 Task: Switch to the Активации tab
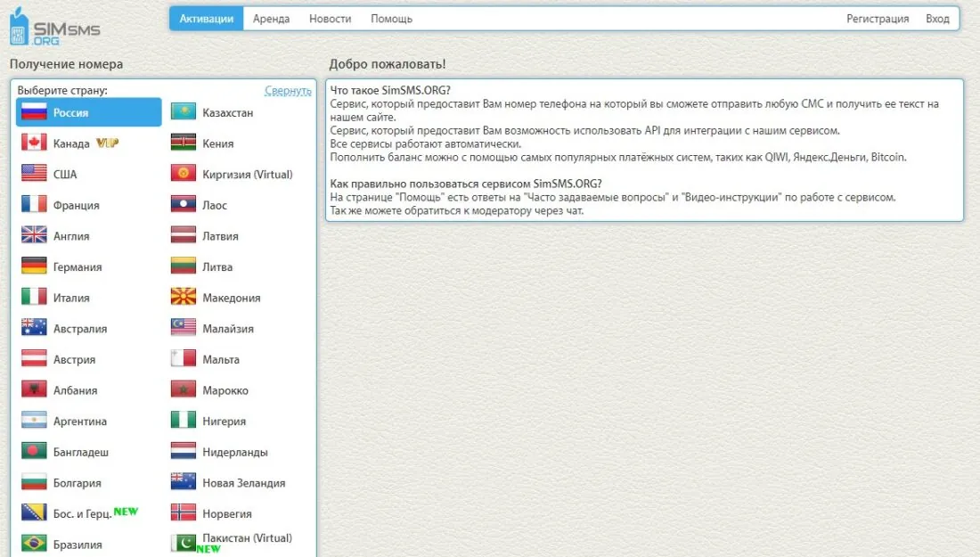206,18
